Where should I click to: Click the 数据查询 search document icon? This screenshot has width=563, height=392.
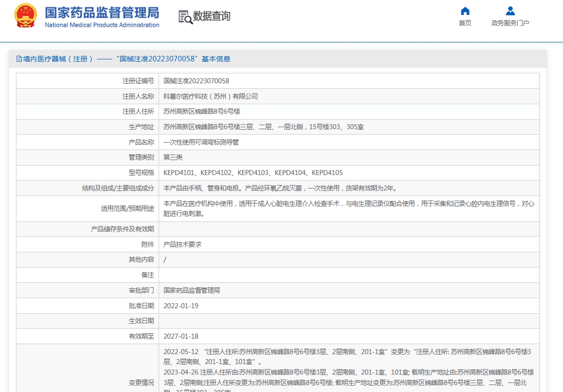pyautogui.click(x=186, y=17)
